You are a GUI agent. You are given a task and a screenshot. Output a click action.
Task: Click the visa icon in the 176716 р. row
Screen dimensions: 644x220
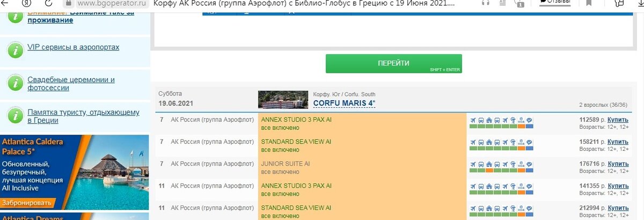(521, 164)
